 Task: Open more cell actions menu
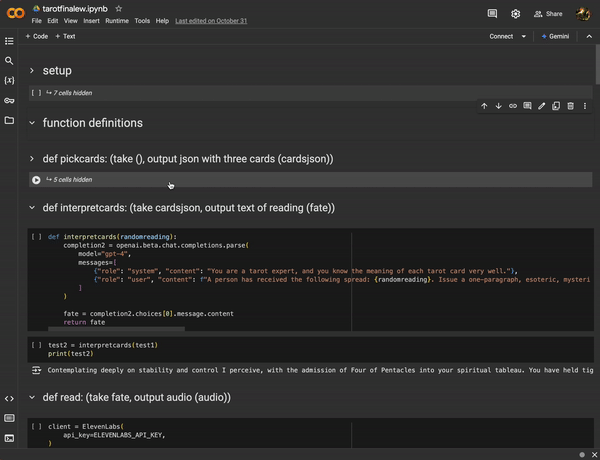[x=585, y=106]
